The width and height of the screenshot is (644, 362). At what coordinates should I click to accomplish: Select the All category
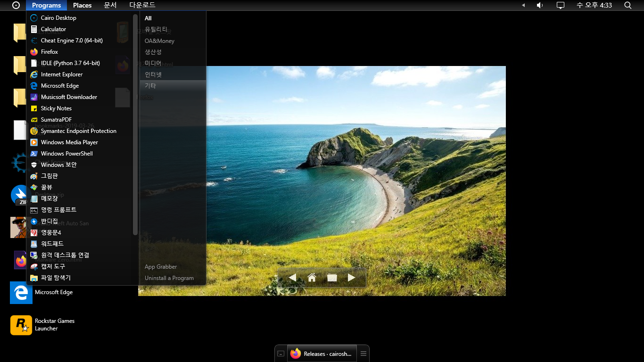[x=173, y=18]
